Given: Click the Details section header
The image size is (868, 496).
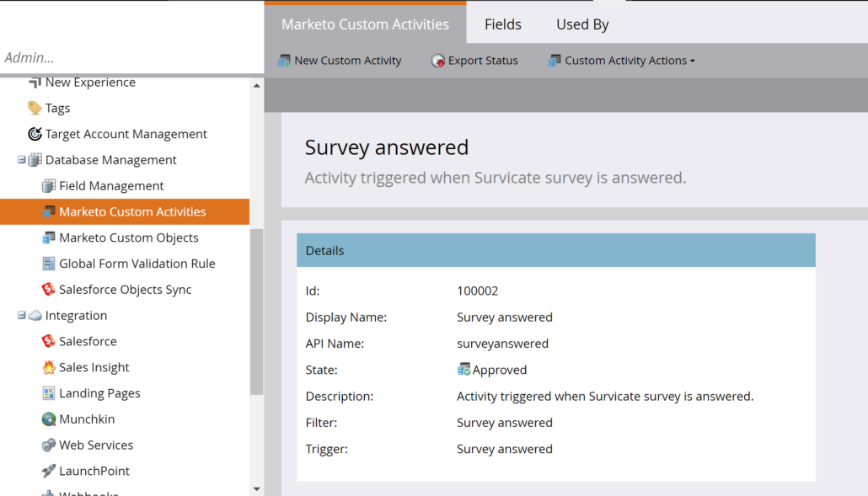Looking at the screenshot, I should [556, 250].
